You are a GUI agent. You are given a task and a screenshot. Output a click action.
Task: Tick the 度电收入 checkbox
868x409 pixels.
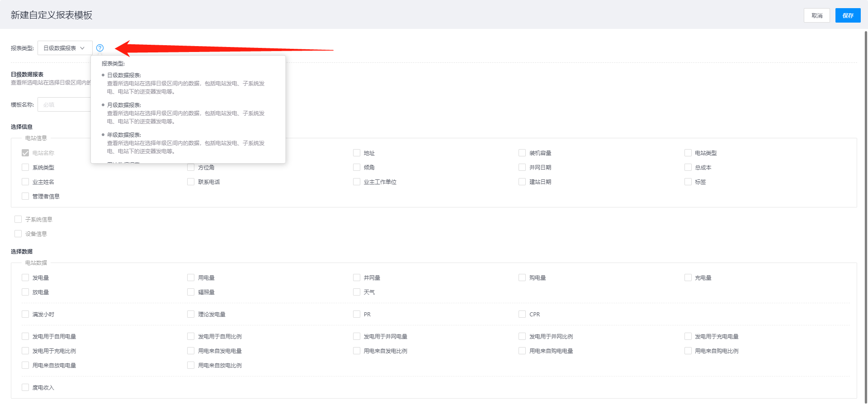(25, 388)
